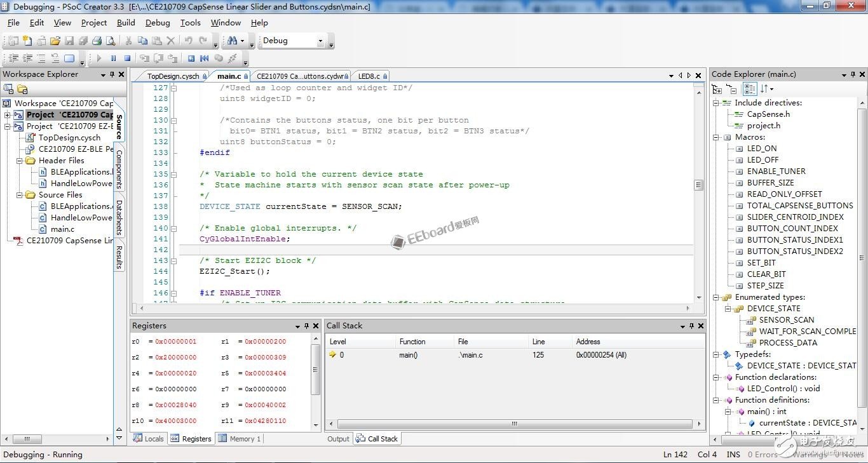Select the LED_Control() function declaration
Image resolution: width=868 pixels, height=463 pixels.
pos(783,389)
